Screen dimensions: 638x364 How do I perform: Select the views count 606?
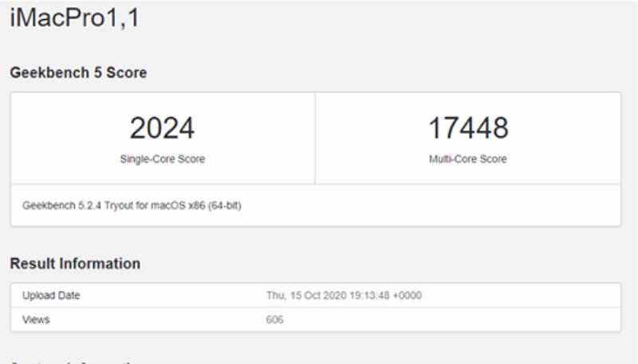click(274, 319)
